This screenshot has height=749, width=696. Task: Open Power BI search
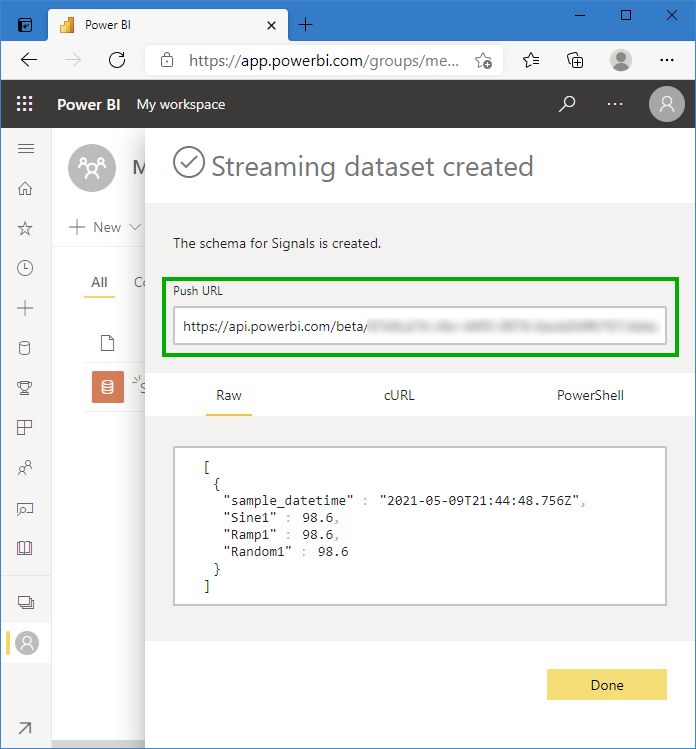tap(567, 104)
